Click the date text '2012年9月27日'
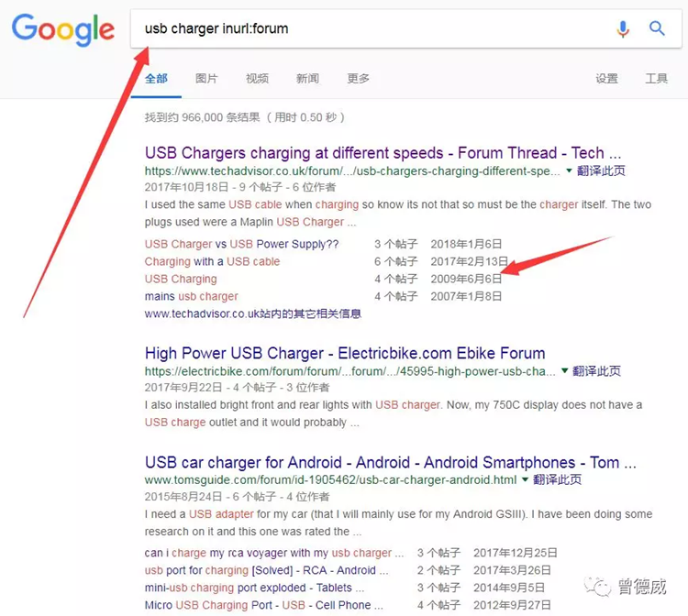 512,606
